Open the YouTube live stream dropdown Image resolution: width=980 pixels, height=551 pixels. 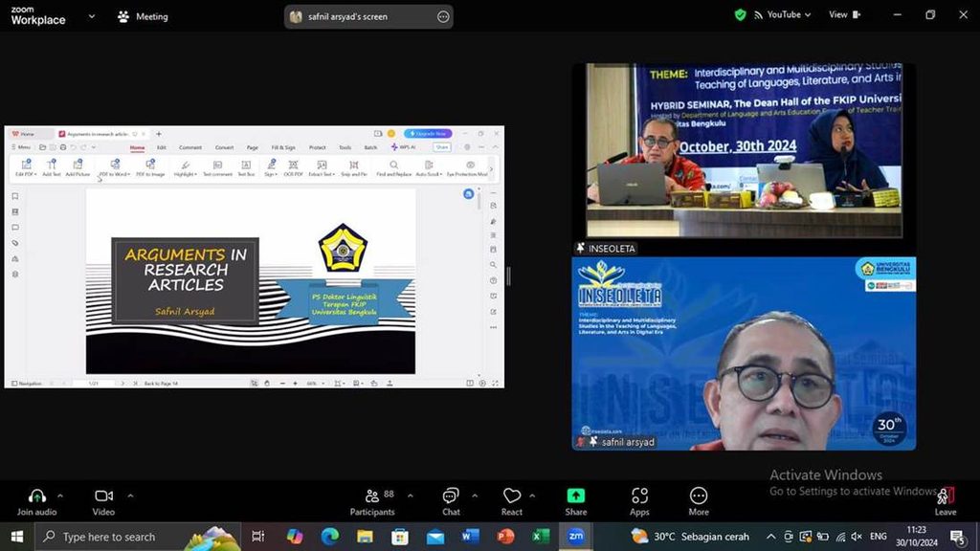tap(783, 14)
